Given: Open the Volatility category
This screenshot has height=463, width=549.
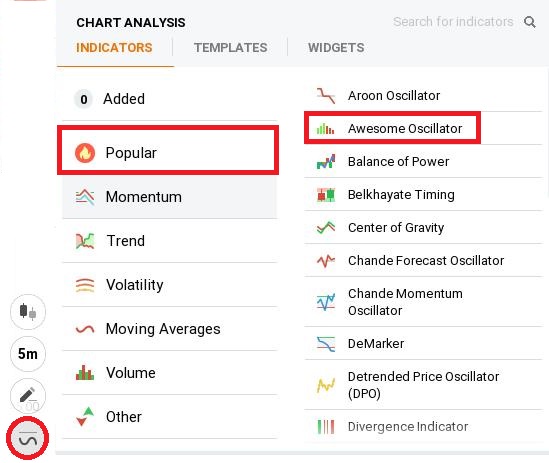Looking at the screenshot, I should 170,285.
